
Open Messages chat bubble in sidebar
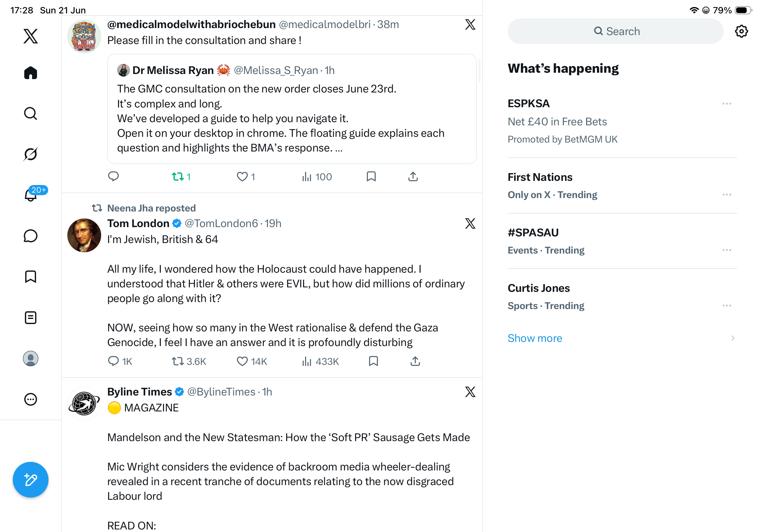click(31, 236)
